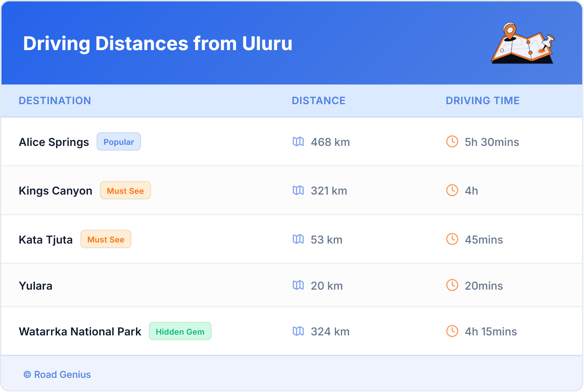Click the Popular badge on Alice Springs
584x392 pixels.
click(119, 142)
